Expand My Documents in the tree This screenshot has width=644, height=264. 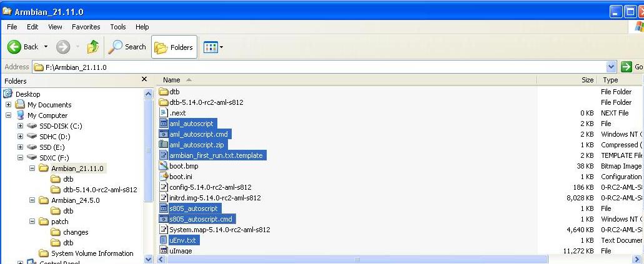pos(8,105)
